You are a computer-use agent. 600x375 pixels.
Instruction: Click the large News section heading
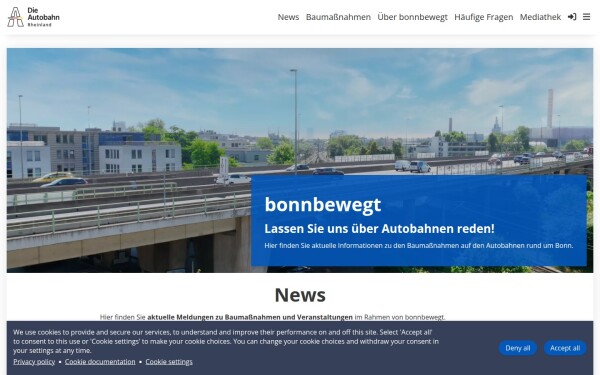[300, 295]
